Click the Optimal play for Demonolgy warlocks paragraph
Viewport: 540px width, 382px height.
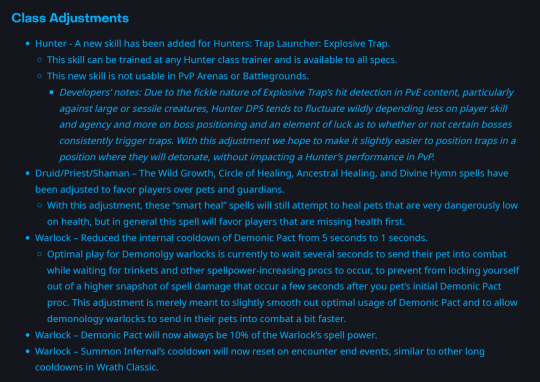pyautogui.click(x=283, y=287)
